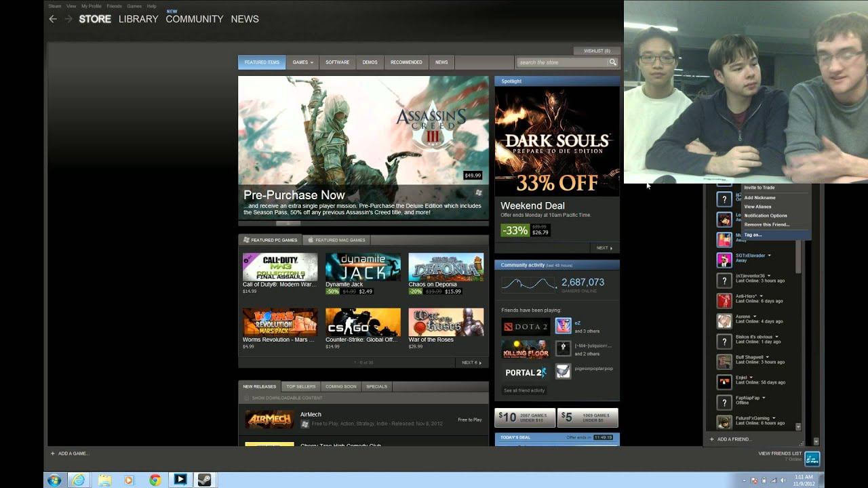Click Aurenn's avatar in friends list
Image resolution: width=868 pixels, height=488 pixels.
coord(724,321)
